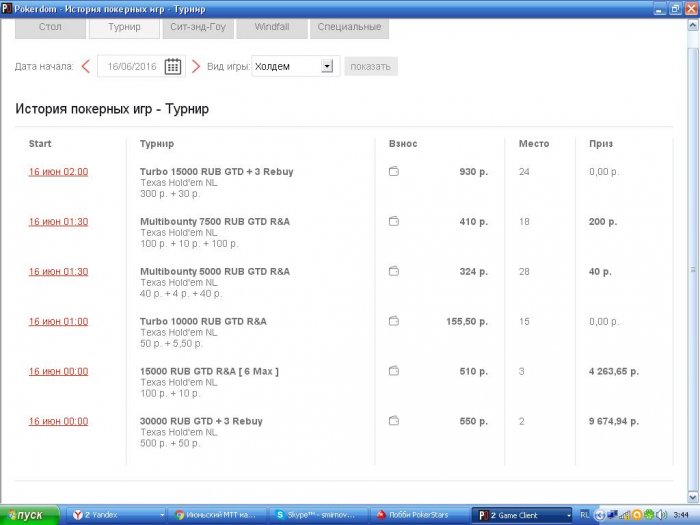Click the taskbar clock showing 3:44

681,515
